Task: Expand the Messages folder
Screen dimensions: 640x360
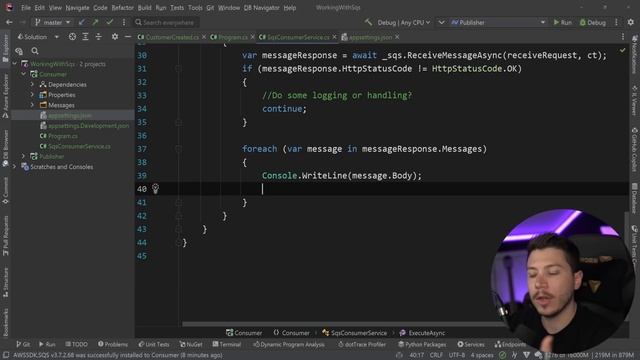Action: click(x=32, y=105)
